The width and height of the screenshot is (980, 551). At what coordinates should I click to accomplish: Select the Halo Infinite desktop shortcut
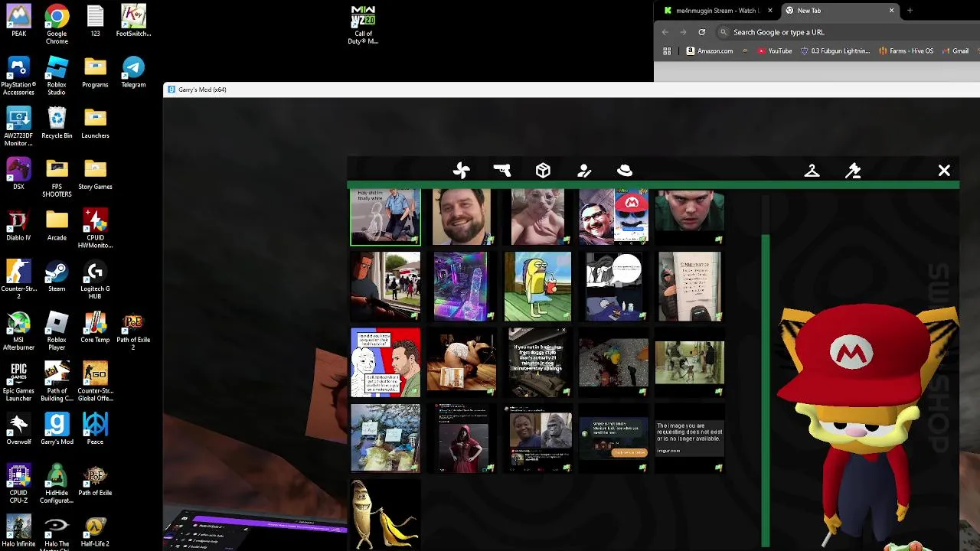(x=18, y=531)
